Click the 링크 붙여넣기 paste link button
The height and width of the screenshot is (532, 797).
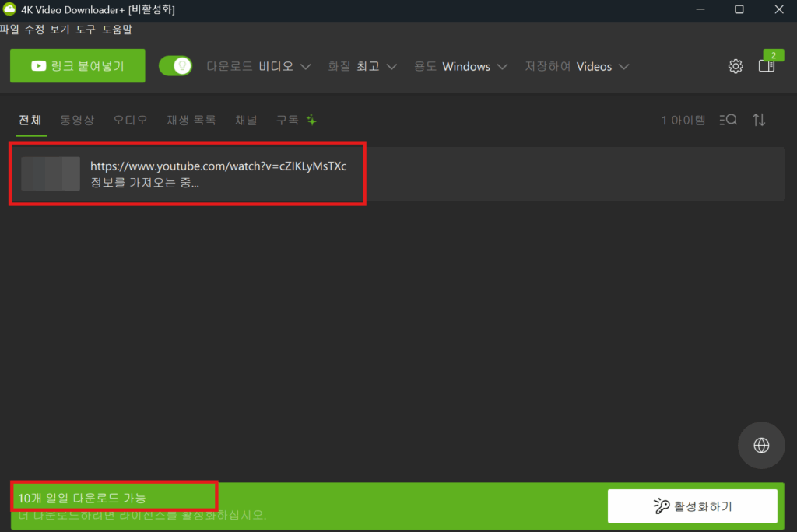pyautogui.click(x=77, y=66)
